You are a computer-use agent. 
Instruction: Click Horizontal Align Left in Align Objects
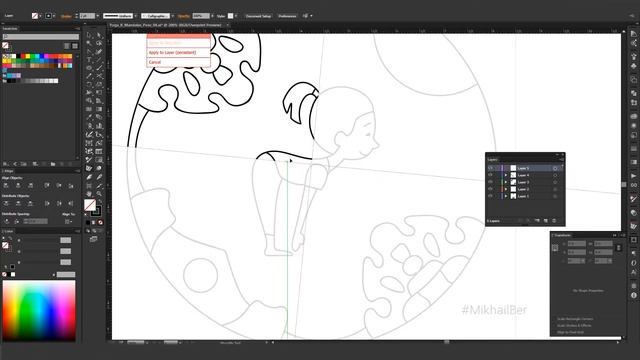pos(6,186)
